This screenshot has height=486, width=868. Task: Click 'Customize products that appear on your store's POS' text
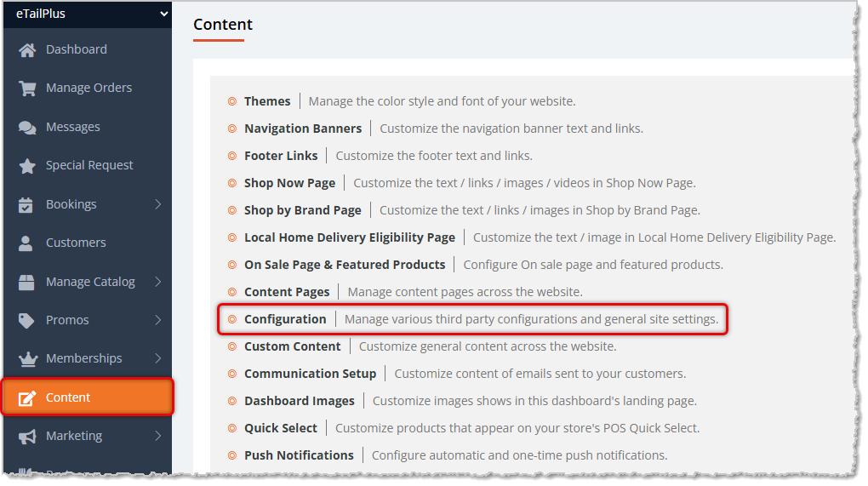click(517, 428)
